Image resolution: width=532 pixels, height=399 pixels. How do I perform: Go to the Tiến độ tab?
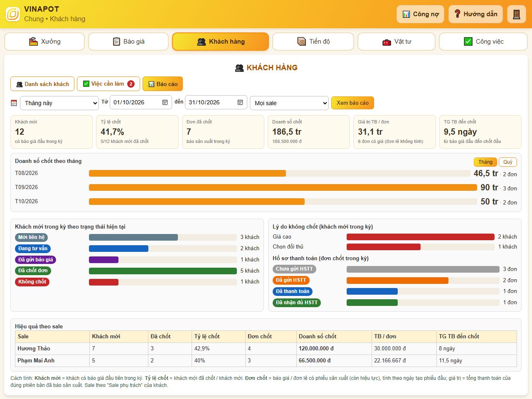pyautogui.click(x=313, y=42)
